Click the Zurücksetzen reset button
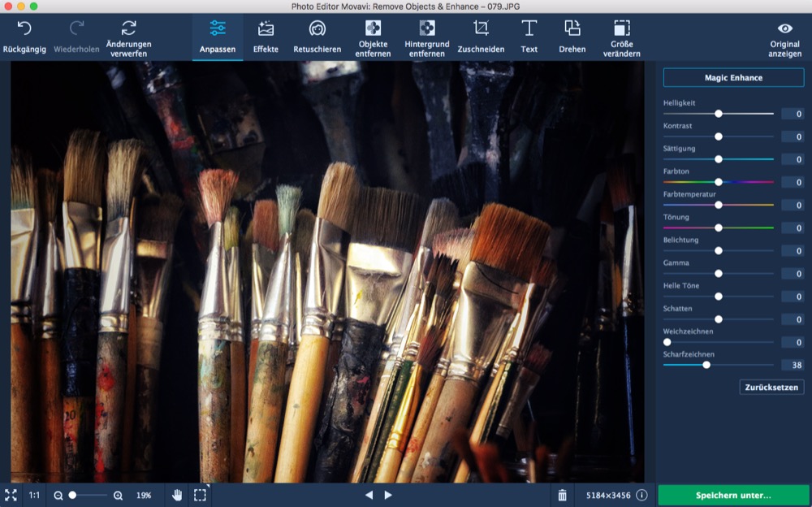The height and width of the screenshot is (507, 812). click(771, 388)
